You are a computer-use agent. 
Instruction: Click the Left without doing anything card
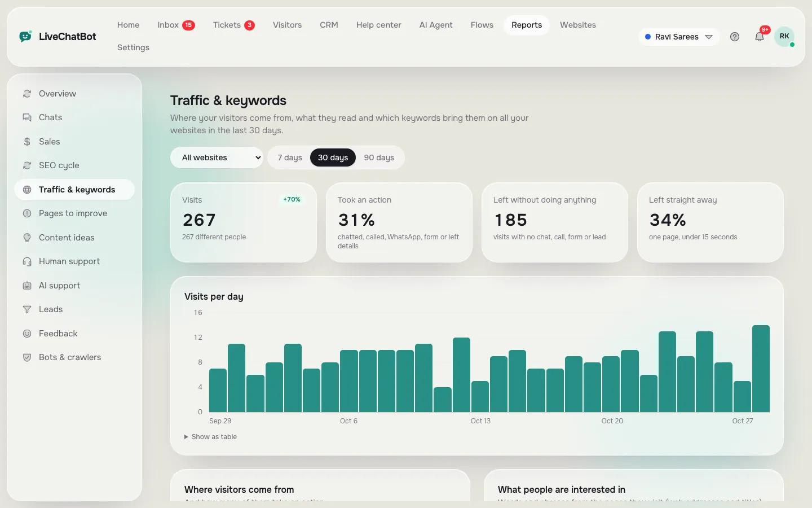(555, 222)
